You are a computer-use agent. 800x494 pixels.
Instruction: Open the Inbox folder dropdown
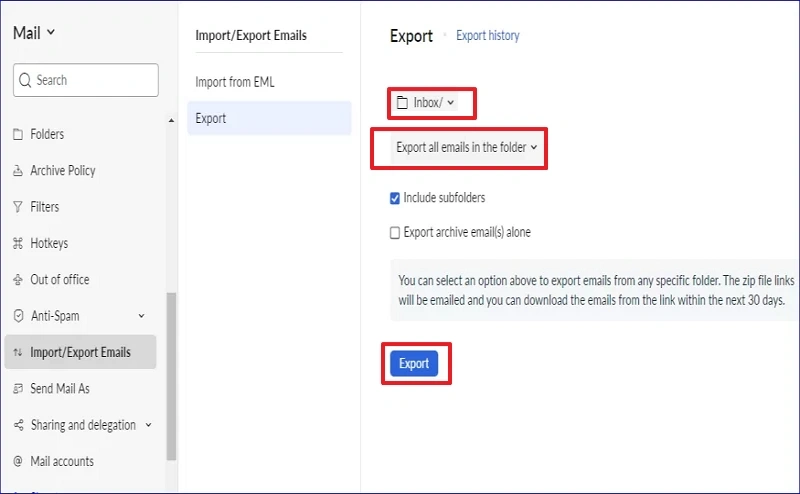coord(426,102)
